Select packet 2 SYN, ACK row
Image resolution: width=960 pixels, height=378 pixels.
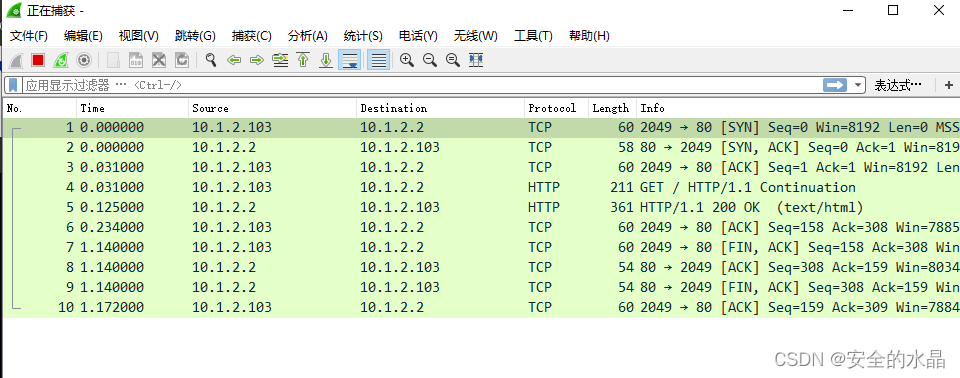click(481, 147)
